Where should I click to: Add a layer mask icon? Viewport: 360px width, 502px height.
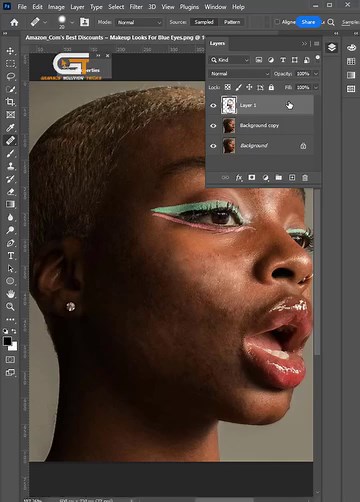[252, 178]
